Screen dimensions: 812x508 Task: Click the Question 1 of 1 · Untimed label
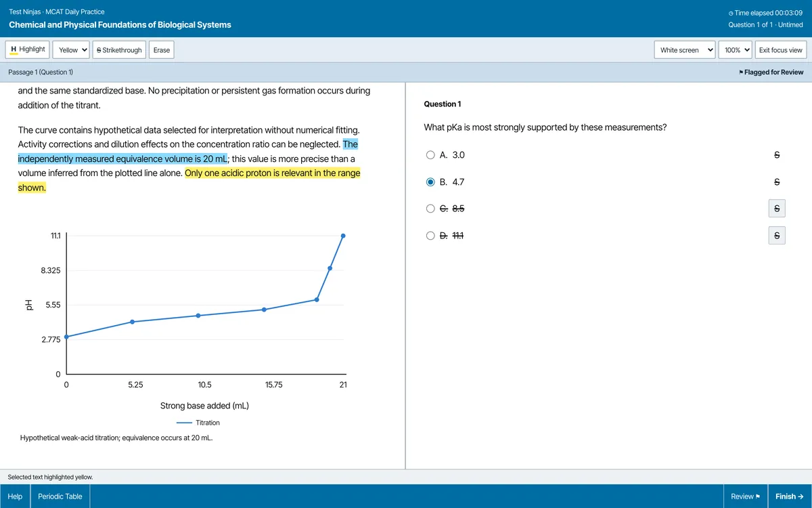coord(766,25)
